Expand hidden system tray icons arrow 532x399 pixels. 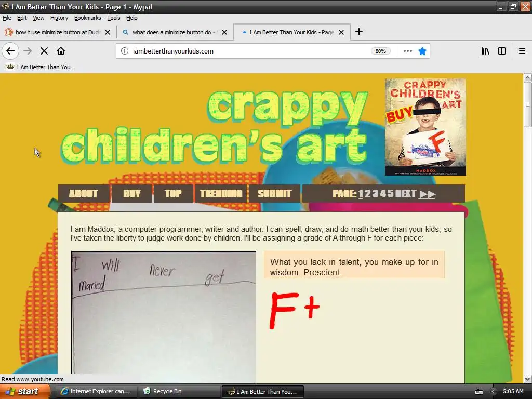494,392
